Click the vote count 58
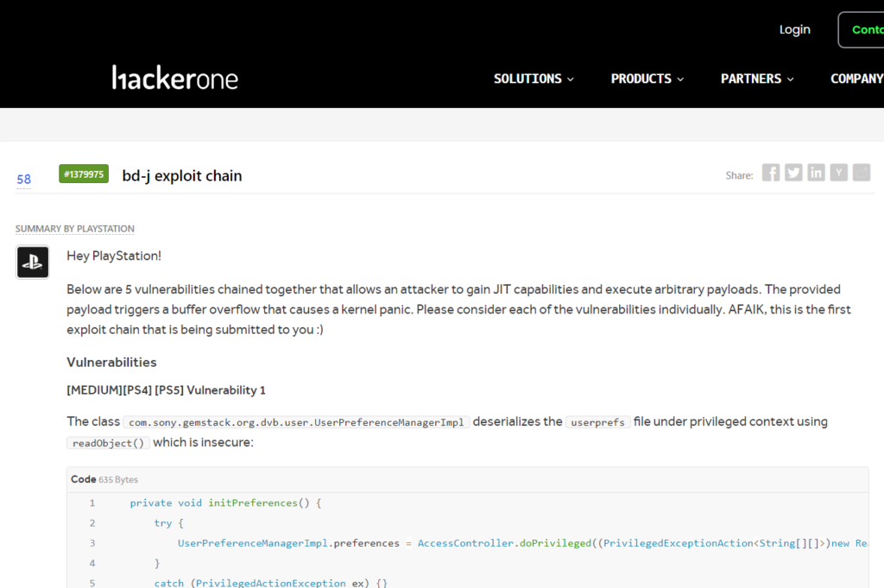The image size is (884, 588). [x=24, y=180]
